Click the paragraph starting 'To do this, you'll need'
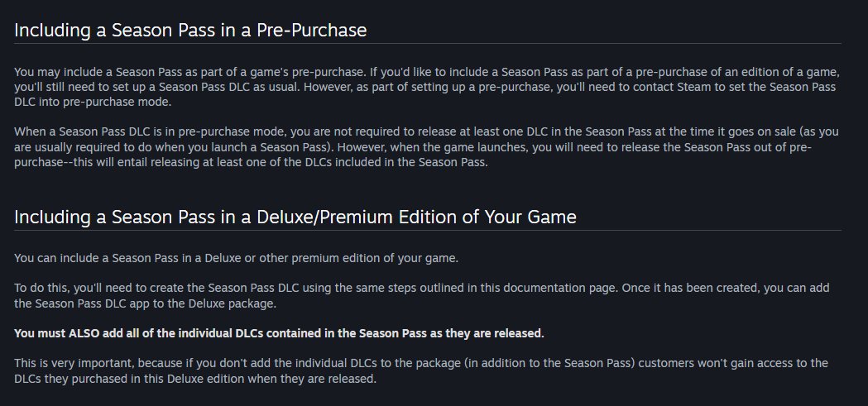Screen dimensions: 868x406 (422, 296)
